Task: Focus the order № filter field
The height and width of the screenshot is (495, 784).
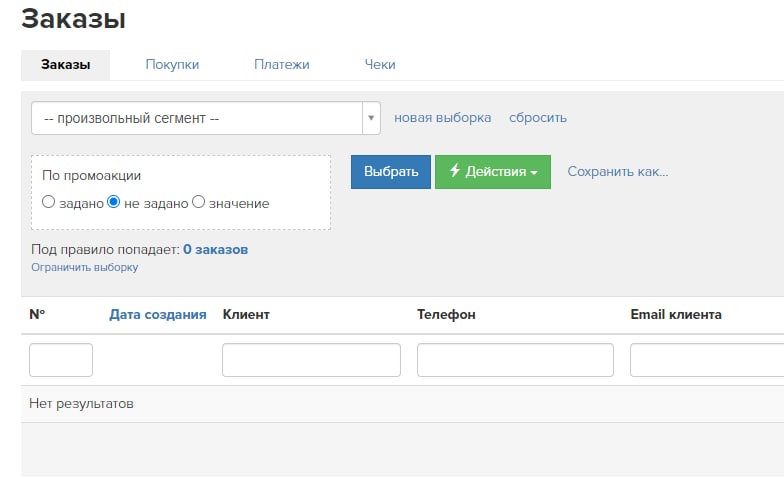Action: pos(61,360)
